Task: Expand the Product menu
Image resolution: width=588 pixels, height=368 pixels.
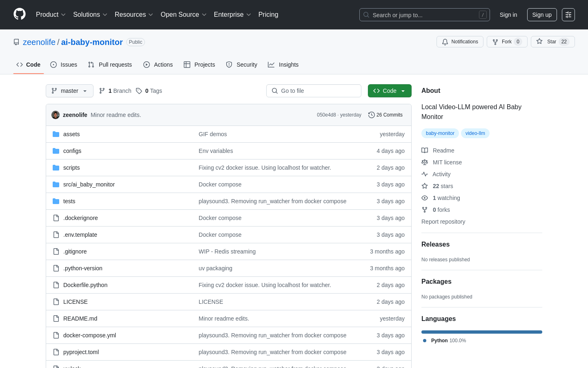Action: [x=51, y=14]
